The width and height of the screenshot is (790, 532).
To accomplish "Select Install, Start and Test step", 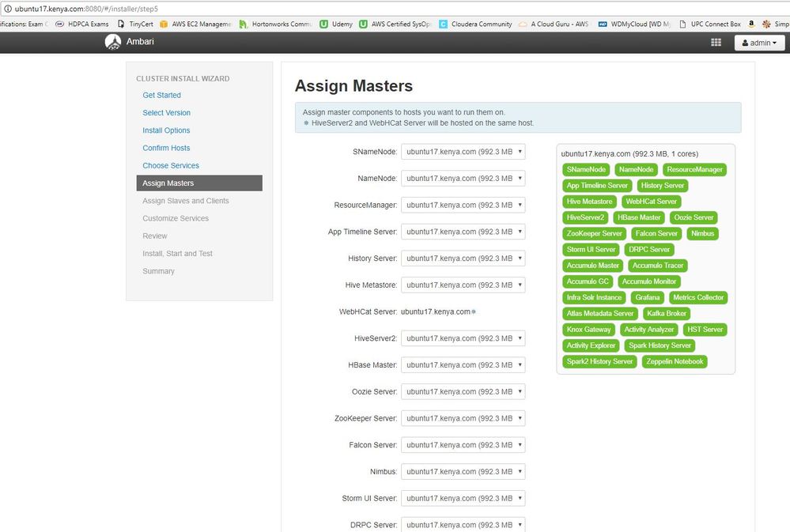I will (x=177, y=254).
